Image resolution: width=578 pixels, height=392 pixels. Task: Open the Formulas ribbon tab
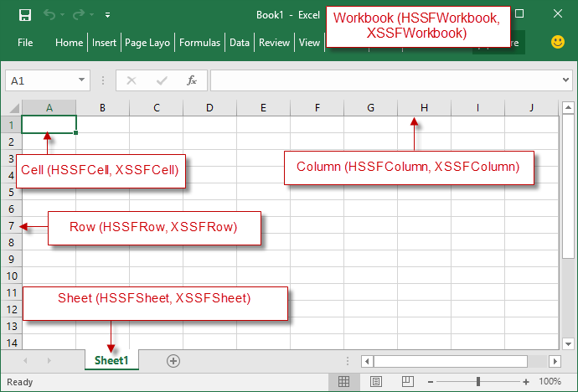(199, 43)
